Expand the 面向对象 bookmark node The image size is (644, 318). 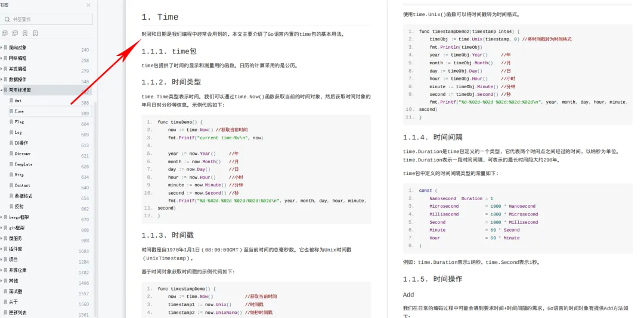tap(1, 48)
